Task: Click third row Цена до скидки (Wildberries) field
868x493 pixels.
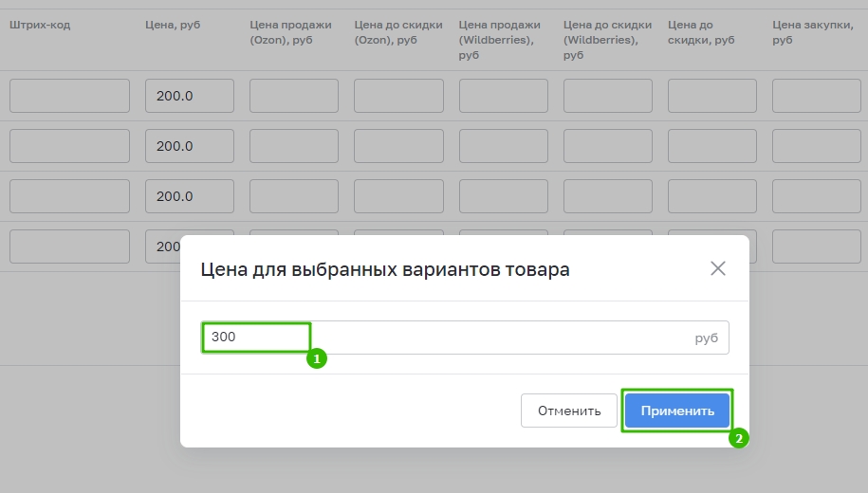Action: 608,196
